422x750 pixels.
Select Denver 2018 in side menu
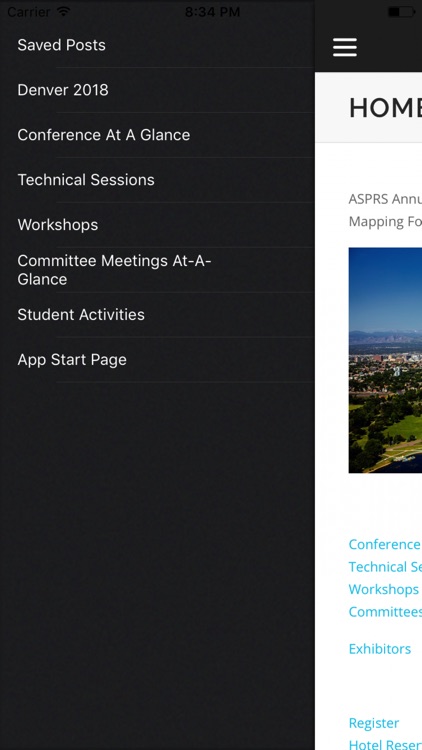tap(157, 90)
